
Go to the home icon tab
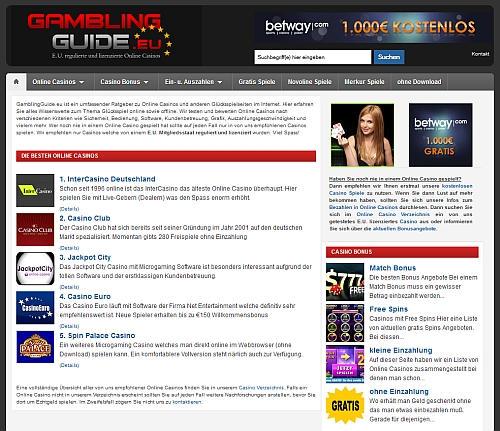coord(16,82)
